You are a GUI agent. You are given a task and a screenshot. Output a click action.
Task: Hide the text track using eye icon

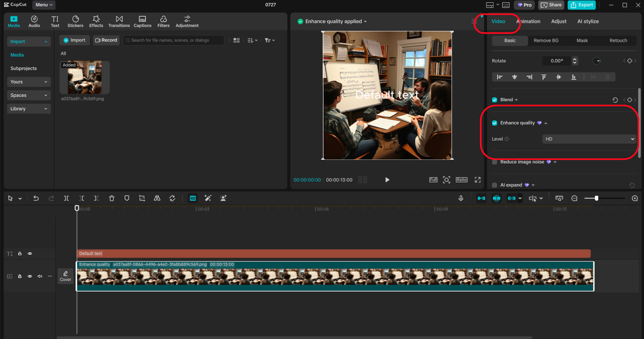30,254
